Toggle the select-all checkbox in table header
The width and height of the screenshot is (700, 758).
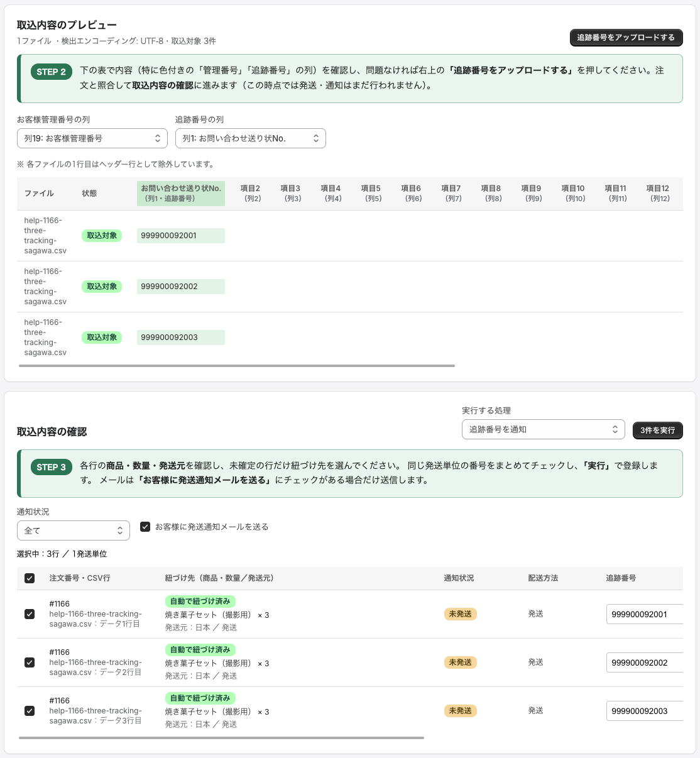(x=30, y=578)
